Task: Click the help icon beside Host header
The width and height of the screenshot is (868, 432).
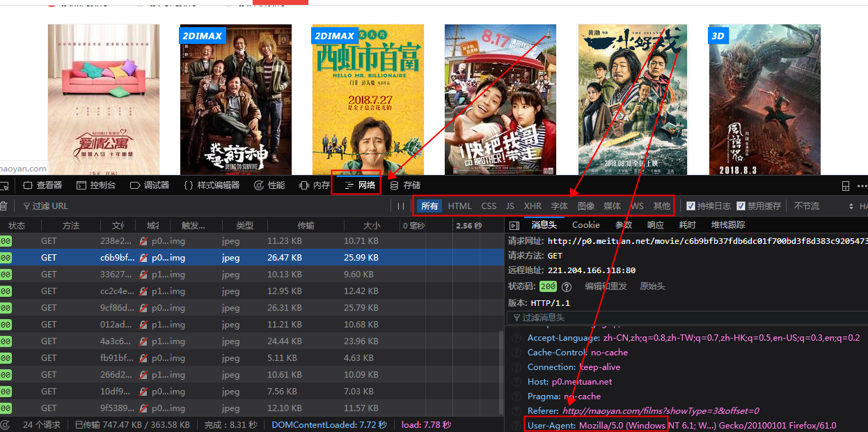Action: click(x=516, y=382)
